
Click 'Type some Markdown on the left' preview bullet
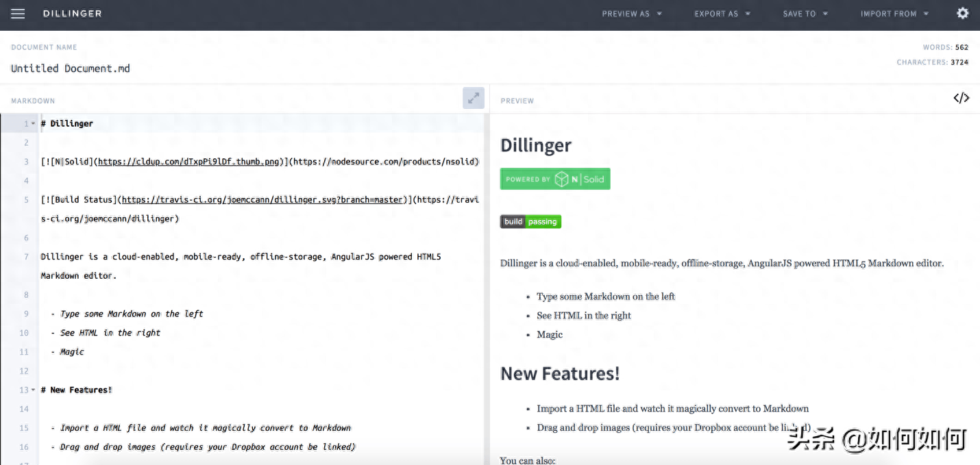click(x=606, y=296)
